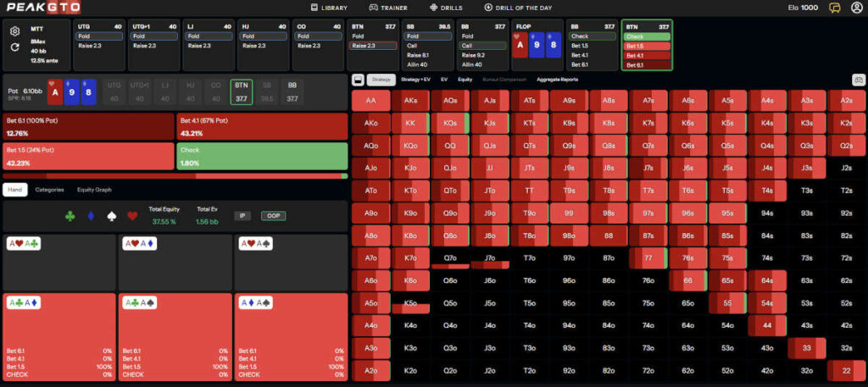Click the Ace diamonds Ace spades combo card
The height and width of the screenshot is (387, 868).
point(291,337)
